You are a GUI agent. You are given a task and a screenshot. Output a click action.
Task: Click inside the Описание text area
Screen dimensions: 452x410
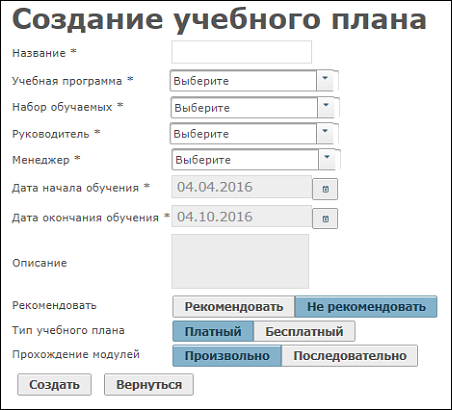click(240, 261)
